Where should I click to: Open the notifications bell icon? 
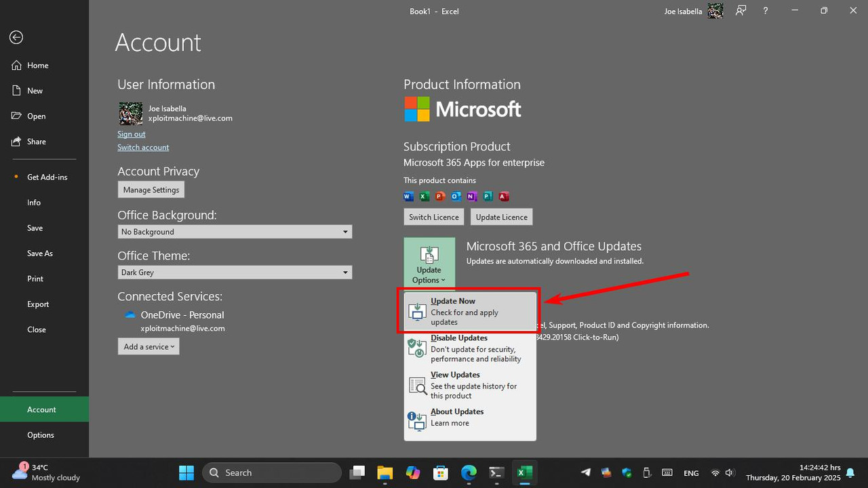850,473
